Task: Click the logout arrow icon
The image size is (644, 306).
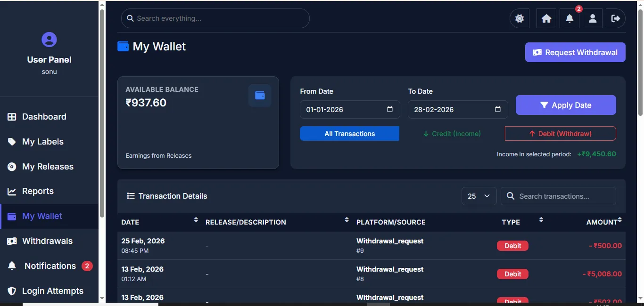Action: point(616,19)
